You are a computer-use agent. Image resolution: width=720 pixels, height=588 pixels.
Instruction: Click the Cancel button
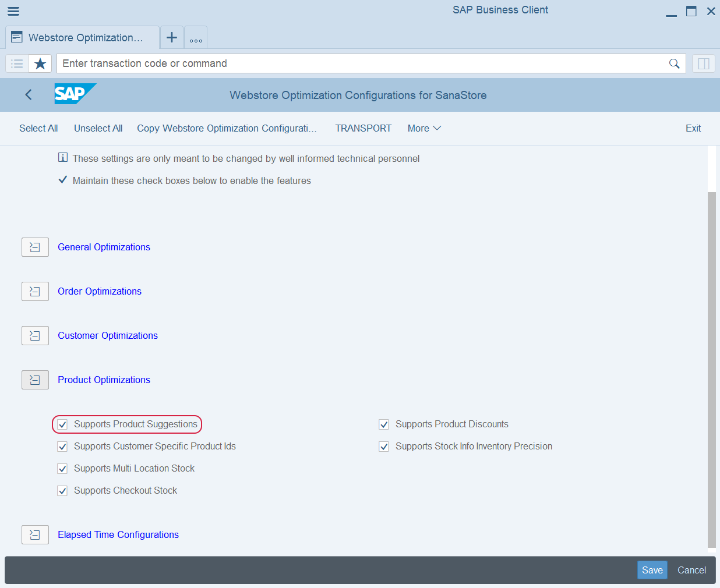(691, 570)
